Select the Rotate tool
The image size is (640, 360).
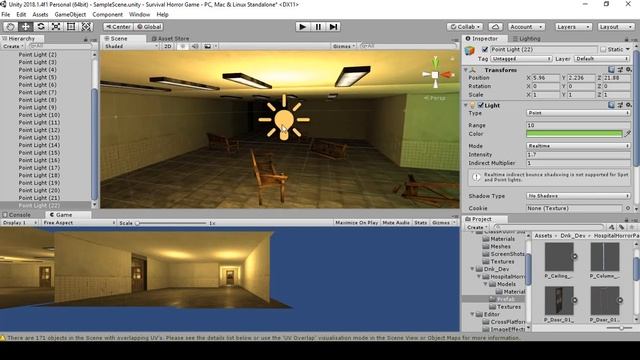[40, 27]
